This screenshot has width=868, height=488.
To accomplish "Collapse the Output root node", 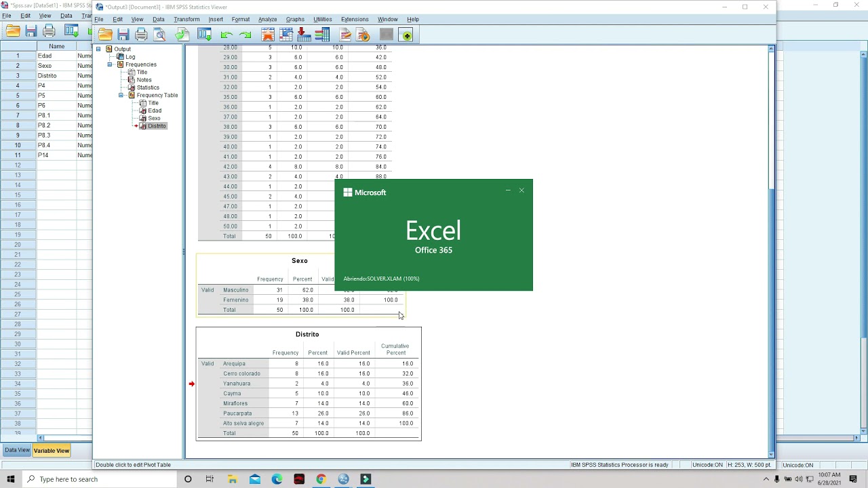I will (x=98, y=49).
